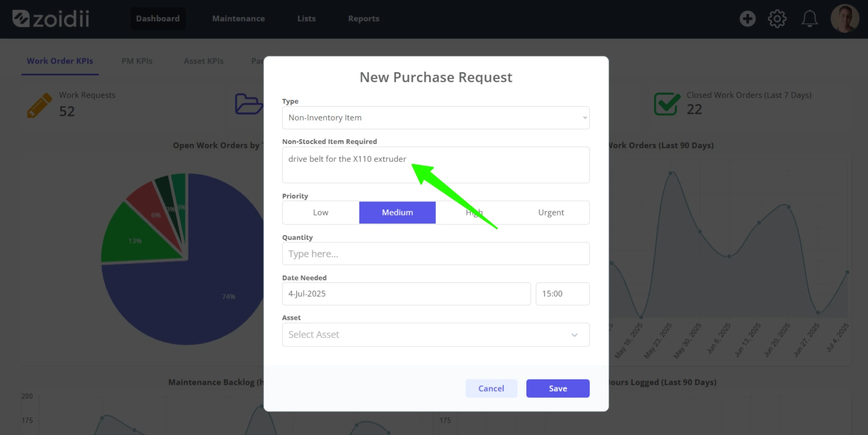Image resolution: width=868 pixels, height=435 pixels.
Task: Open the Maintenance menu
Action: 238,18
